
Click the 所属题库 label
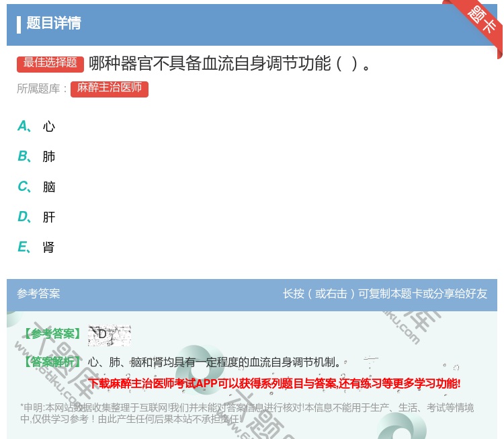pos(42,89)
